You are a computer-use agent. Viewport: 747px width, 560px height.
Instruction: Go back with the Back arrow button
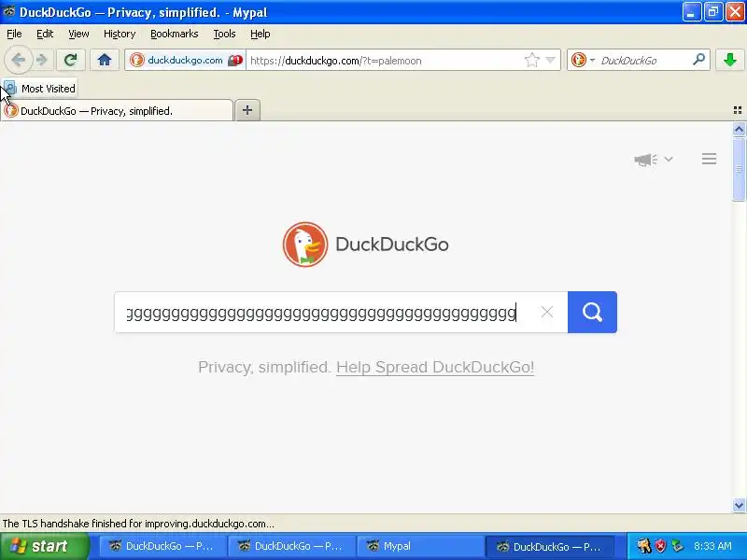18,60
